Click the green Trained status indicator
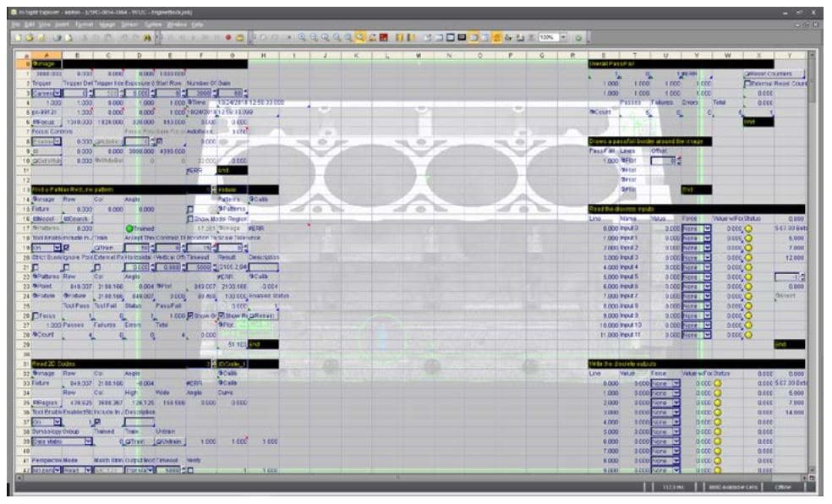Image resolution: width=832 pixels, height=504 pixels. (130, 228)
